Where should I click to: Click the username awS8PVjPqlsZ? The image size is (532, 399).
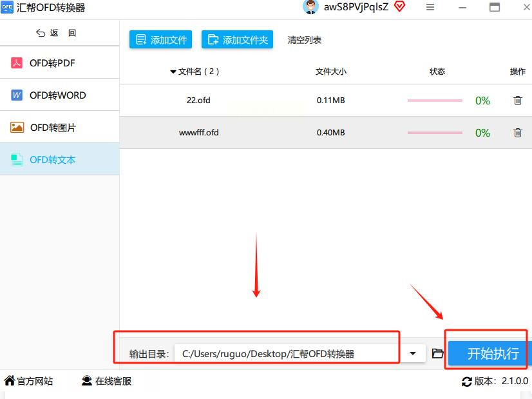(356, 7)
